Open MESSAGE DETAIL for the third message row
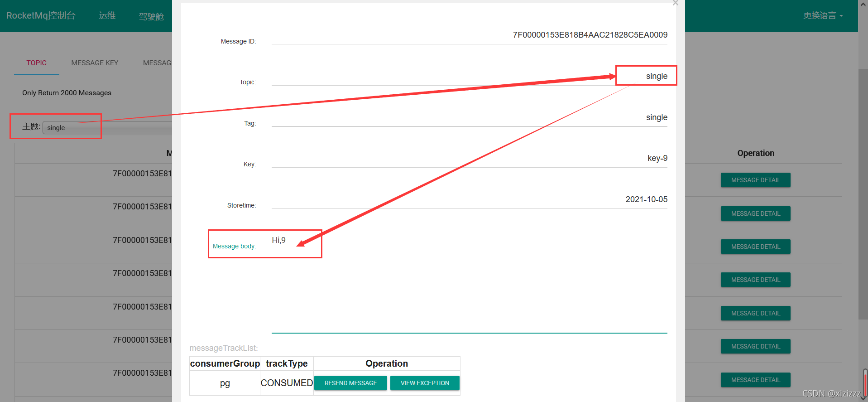868x402 pixels. tap(755, 247)
